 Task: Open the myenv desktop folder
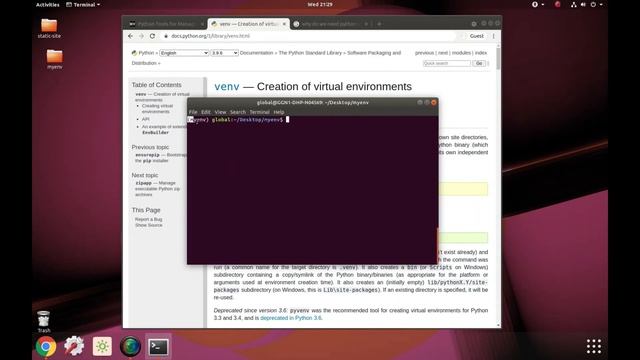point(54,59)
